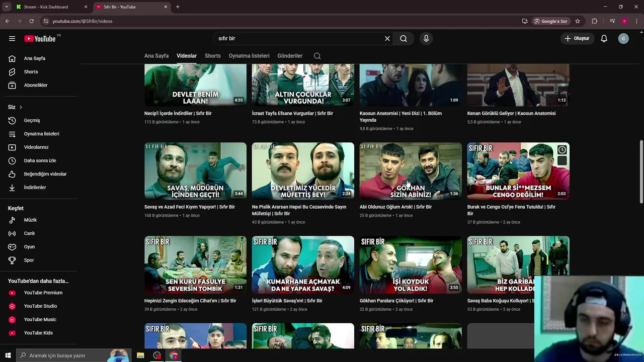The width and height of the screenshot is (644, 362).
Task: Search within channel using magnifier icon
Action: click(317, 56)
